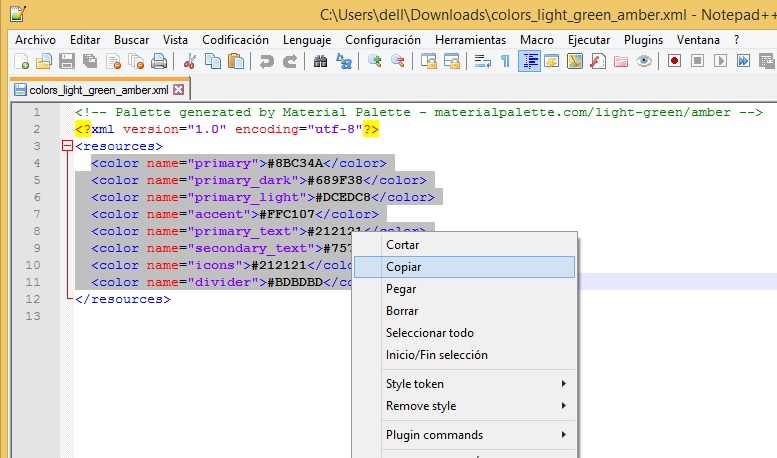Collapse the resources tag fold marker
This screenshot has height=458, width=777.
67,146
